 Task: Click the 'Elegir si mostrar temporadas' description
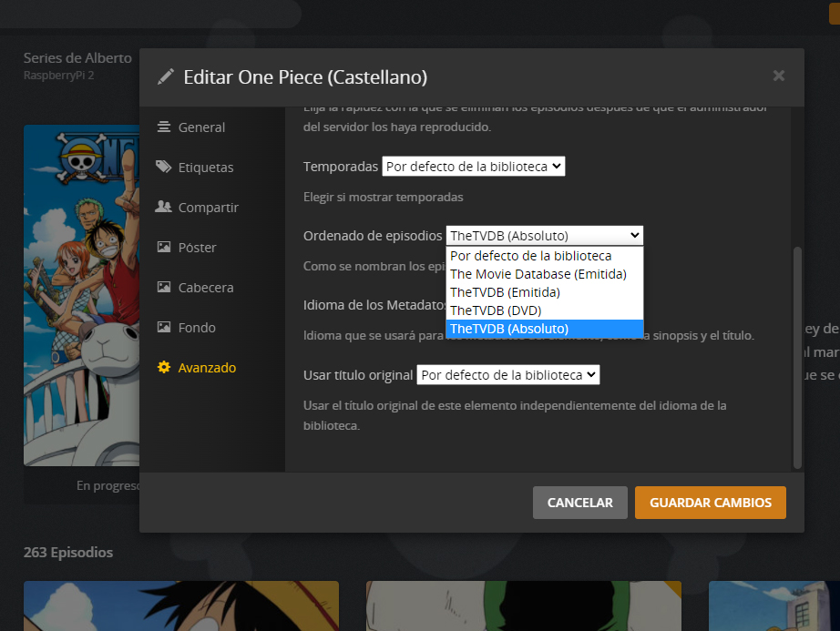click(383, 197)
